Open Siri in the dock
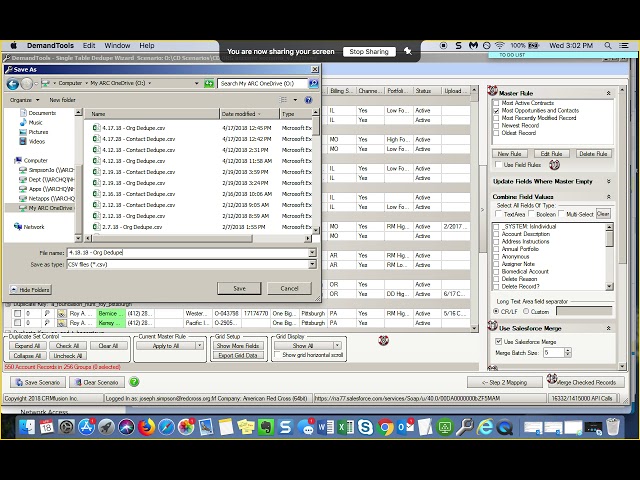Image resolution: width=640 pixels, height=480 pixels. click(x=126, y=427)
